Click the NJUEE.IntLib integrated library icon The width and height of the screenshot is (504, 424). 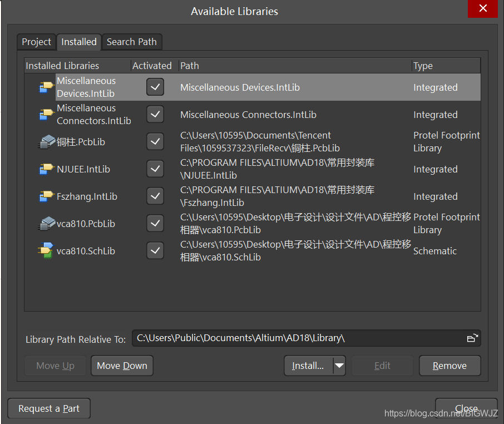pos(46,169)
